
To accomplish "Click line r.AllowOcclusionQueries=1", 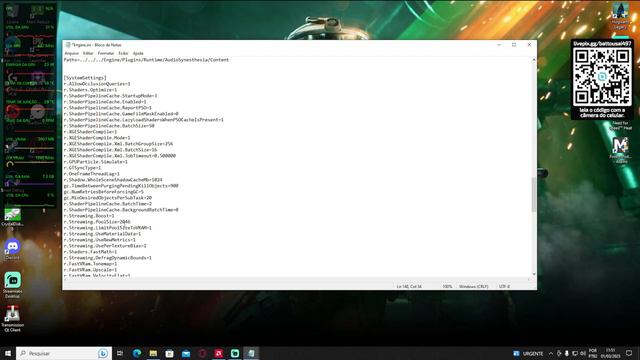I will point(97,84).
